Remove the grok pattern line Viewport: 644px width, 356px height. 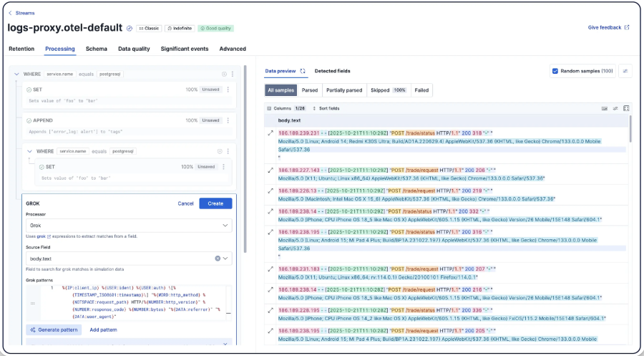229,313
